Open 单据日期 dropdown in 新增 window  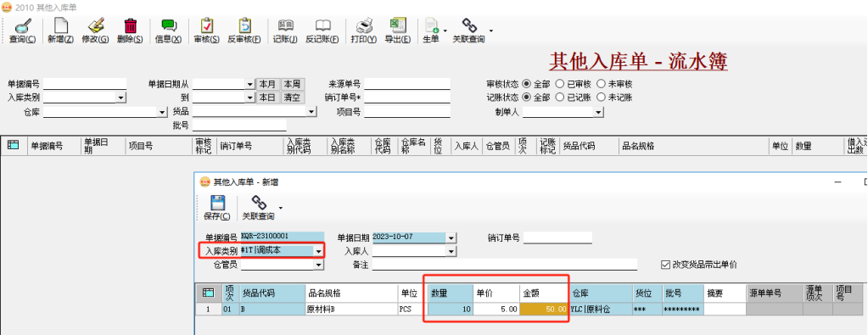click(451, 237)
